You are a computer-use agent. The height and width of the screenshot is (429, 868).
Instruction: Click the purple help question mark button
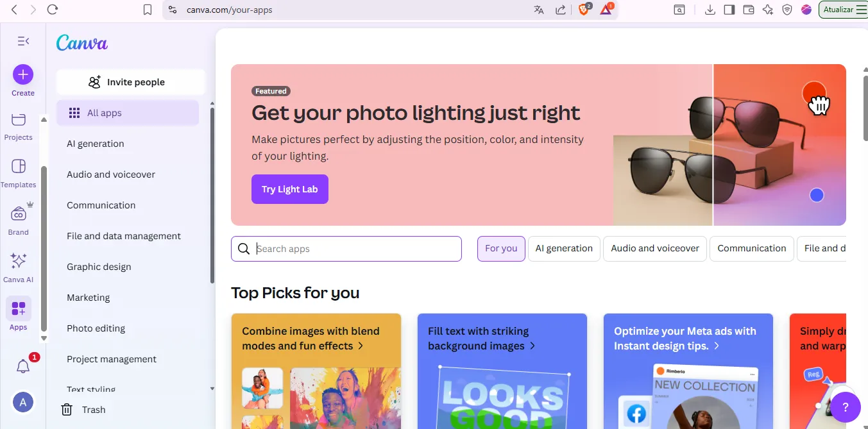846,407
